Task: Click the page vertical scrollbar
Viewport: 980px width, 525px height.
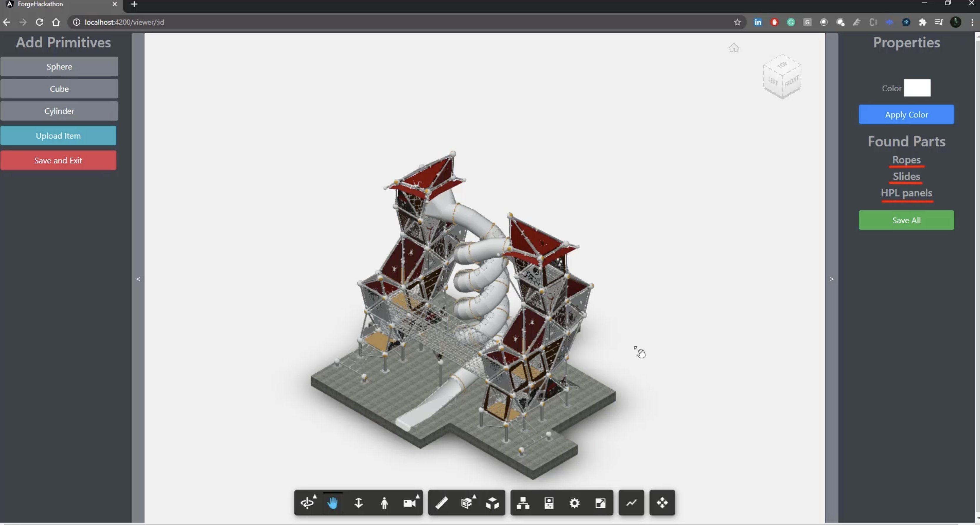Action: coord(977,278)
